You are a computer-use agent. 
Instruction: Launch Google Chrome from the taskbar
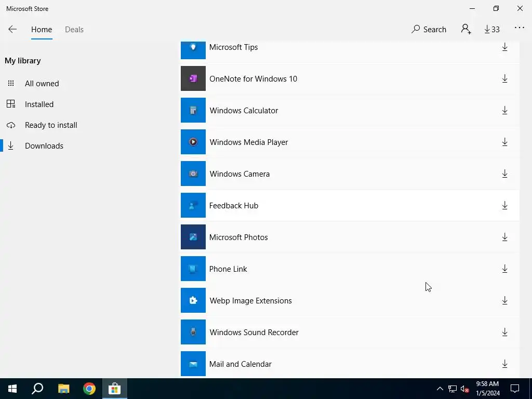(x=89, y=389)
